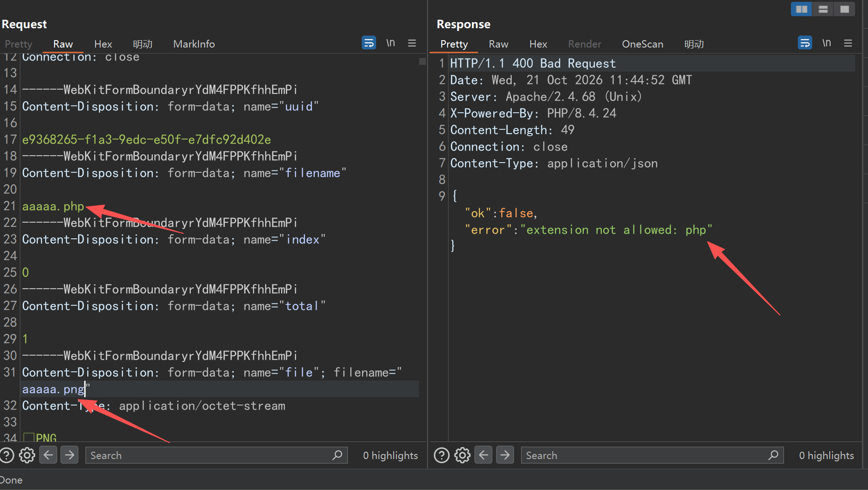Screen dimensions: 868x490
Task: Click the uuid value e9368265-f1a3 line
Action: click(147, 139)
